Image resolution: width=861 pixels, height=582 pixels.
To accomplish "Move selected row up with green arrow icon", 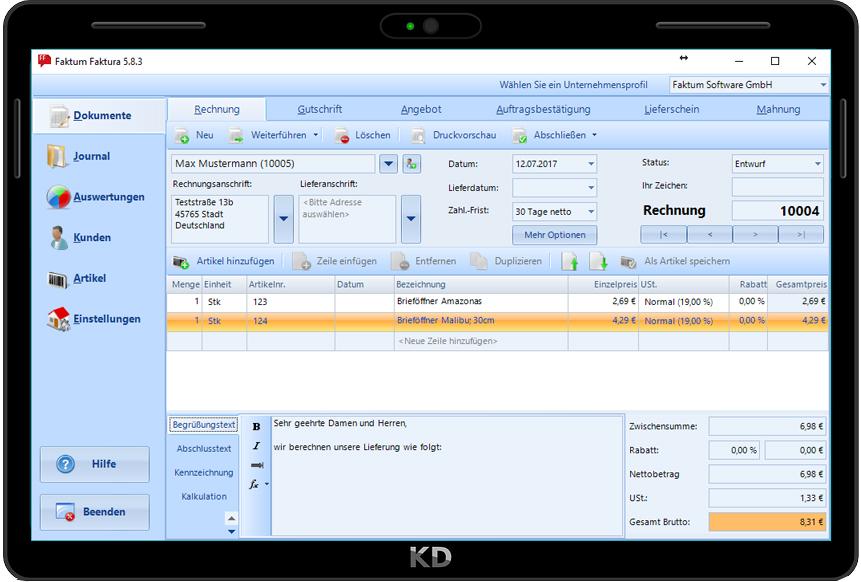I will 570,262.
